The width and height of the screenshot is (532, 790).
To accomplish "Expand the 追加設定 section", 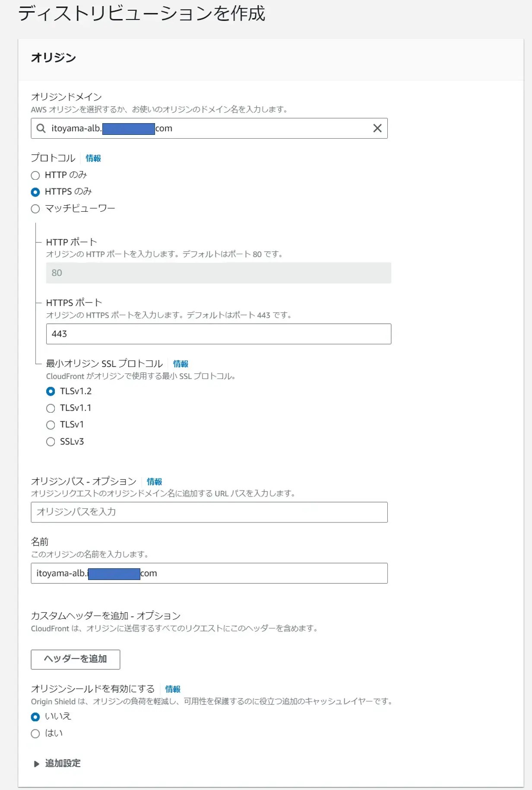I will pos(57,764).
